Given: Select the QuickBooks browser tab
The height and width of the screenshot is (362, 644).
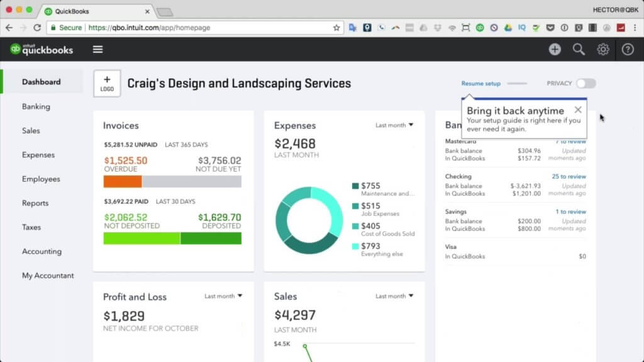Looking at the screenshot, I should (96, 11).
